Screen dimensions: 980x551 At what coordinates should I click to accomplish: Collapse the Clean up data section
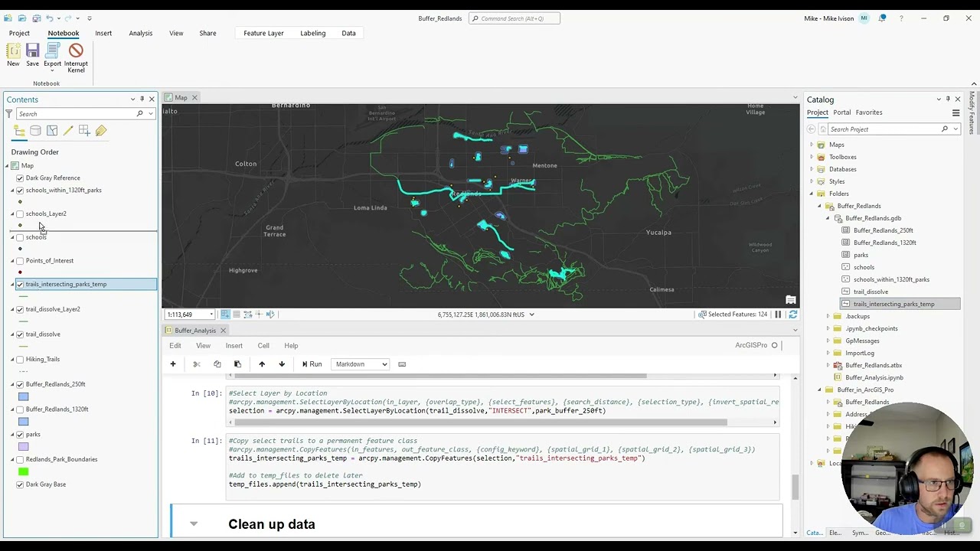click(194, 524)
